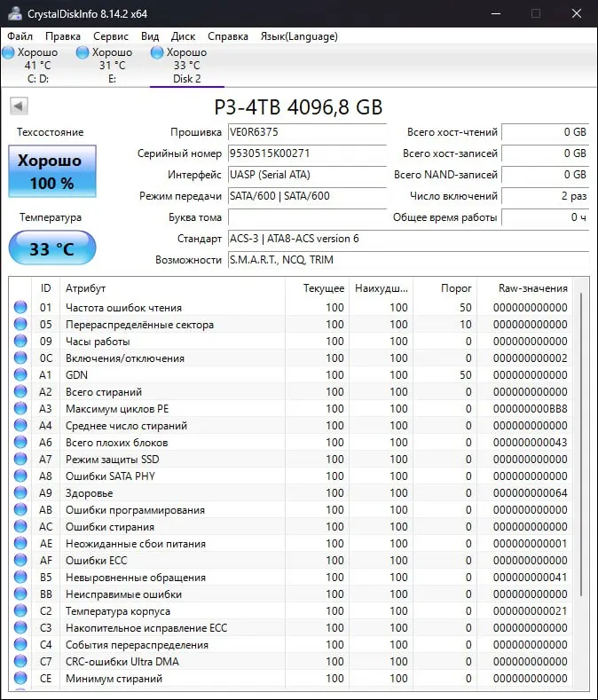
Task: Click the Интерфейс field UASP (Serial ATA)
Action: 307,175
